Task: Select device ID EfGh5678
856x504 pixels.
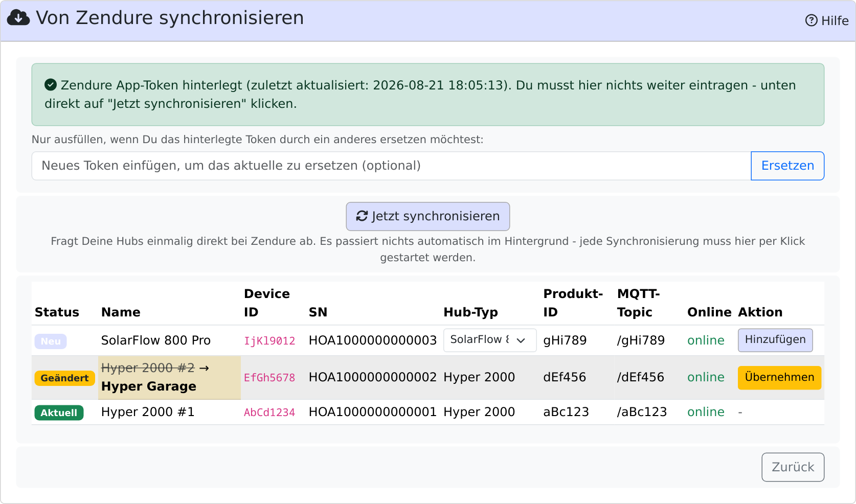Action: 269,378
